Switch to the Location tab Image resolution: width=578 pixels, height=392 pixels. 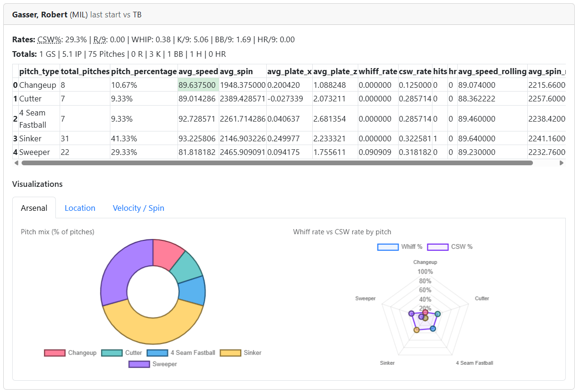point(80,208)
